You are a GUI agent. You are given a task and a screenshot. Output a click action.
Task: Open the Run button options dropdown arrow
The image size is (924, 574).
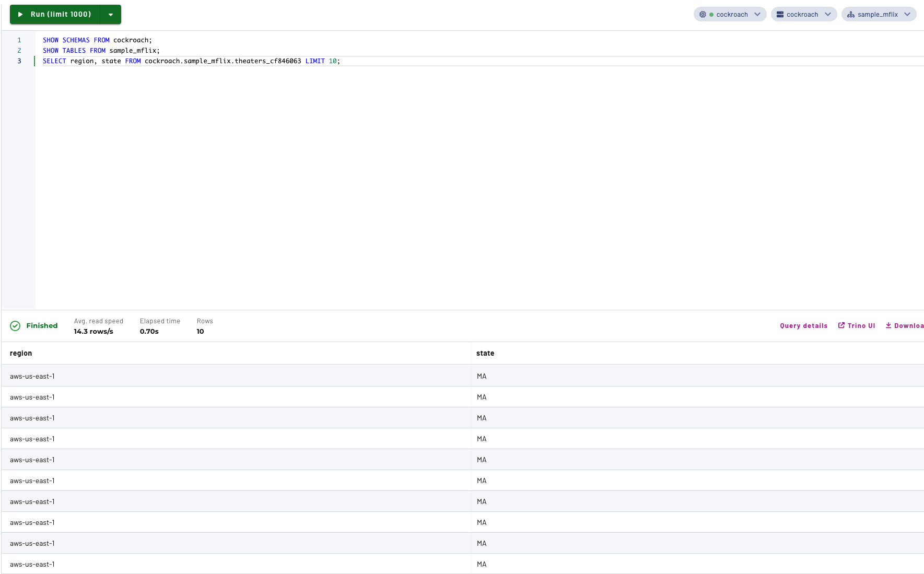tap(111, 15)
